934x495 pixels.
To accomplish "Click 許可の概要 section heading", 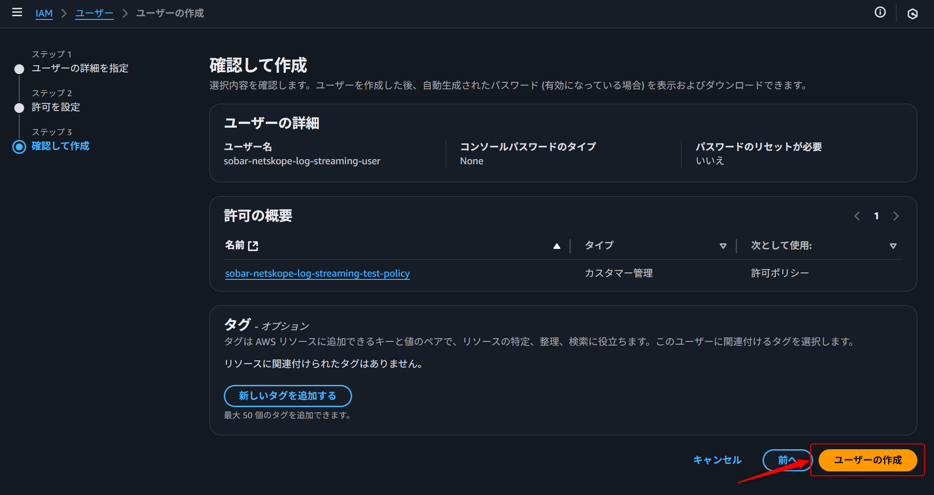I will (x=258, y=216).
